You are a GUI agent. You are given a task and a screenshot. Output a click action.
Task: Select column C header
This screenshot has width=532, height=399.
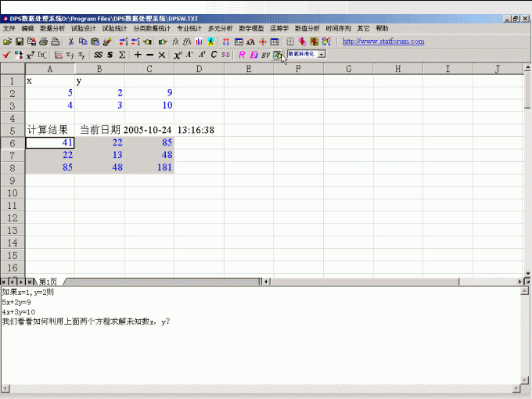click(149, 69)
